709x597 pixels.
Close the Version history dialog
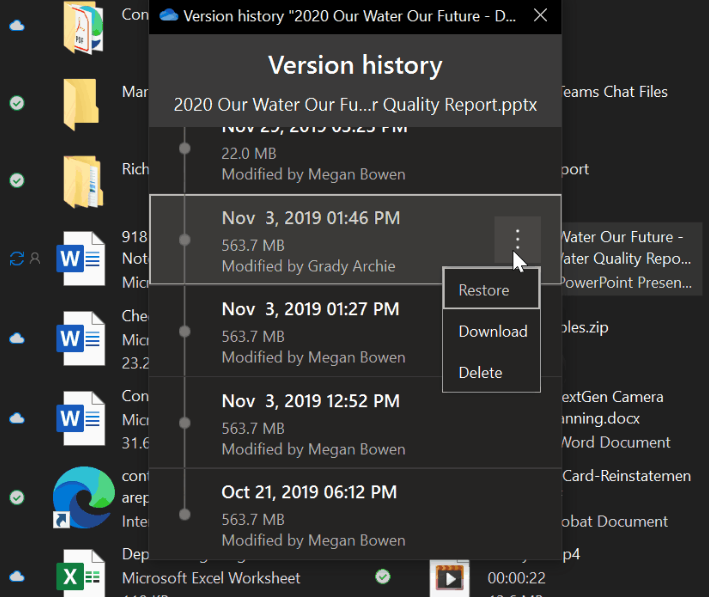(x=540, y=15)
